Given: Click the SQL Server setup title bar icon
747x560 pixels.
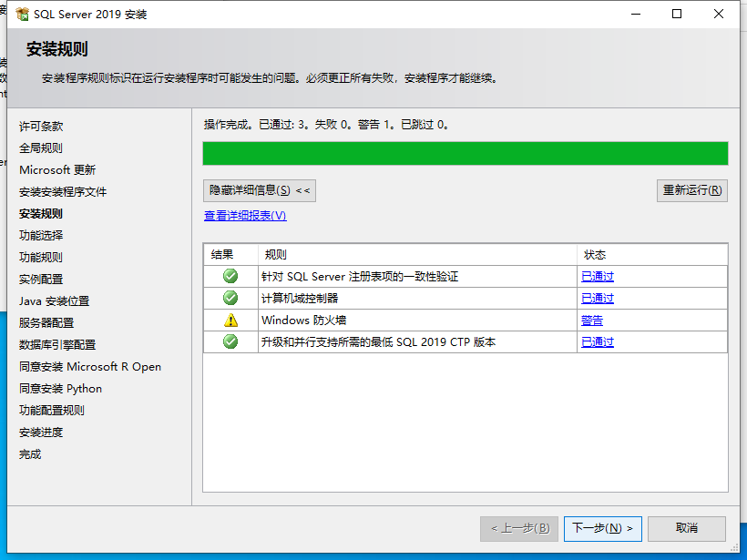Looking at the screenshot, I should pos(22,15).
